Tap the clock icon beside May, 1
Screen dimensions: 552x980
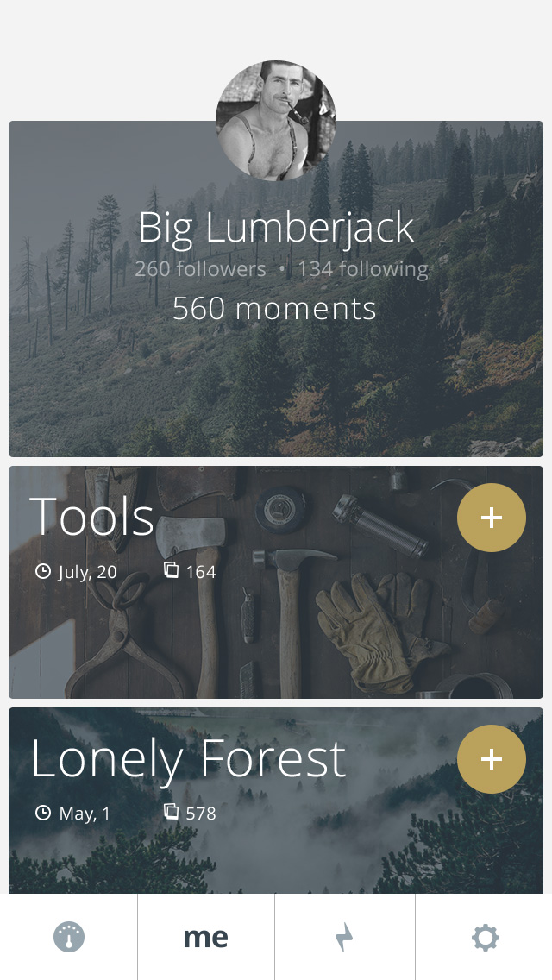pos(42,813)
